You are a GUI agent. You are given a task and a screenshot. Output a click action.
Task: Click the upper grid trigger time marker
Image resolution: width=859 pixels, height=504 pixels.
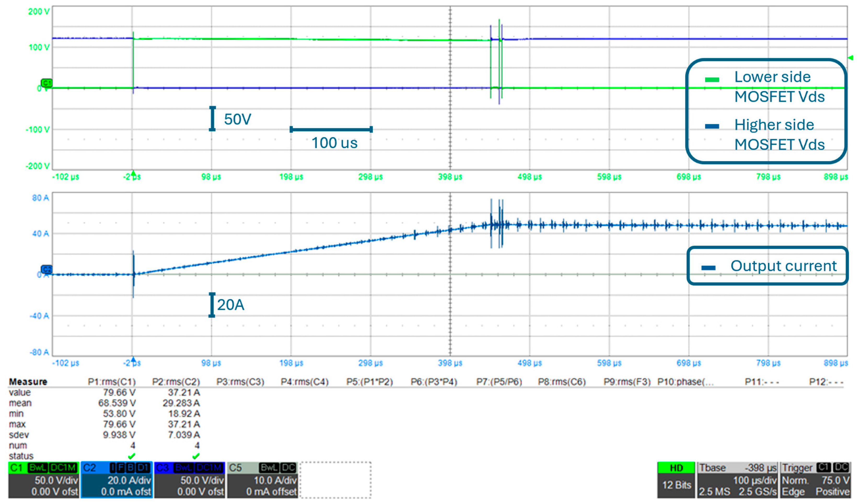pyautogui.click(x=133, y=173)
